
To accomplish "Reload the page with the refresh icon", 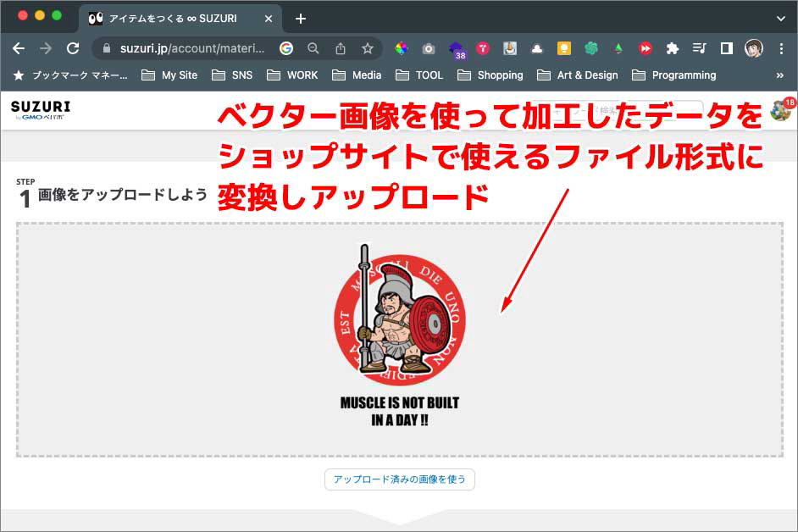I will [73, 48].
